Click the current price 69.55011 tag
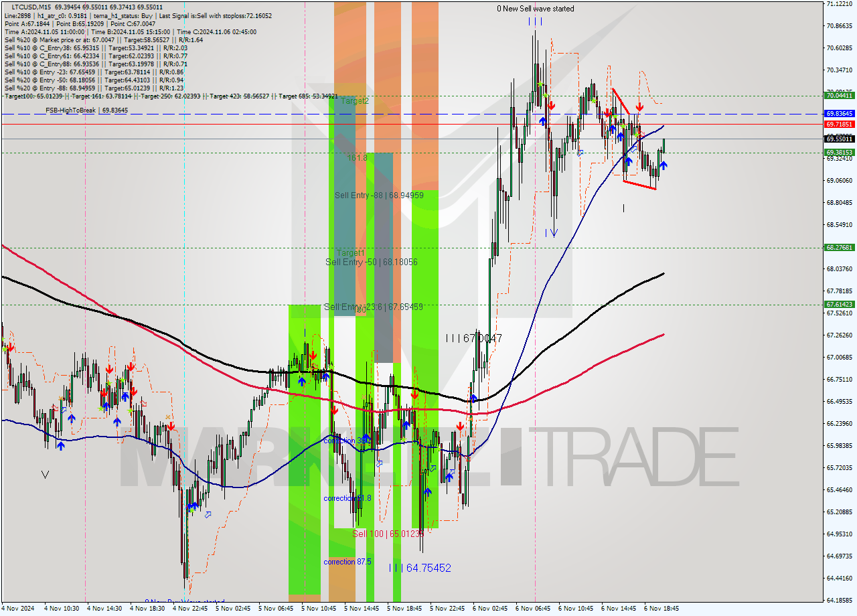The width and height of the screenshot is (857, 616). [x=840, y=139]
